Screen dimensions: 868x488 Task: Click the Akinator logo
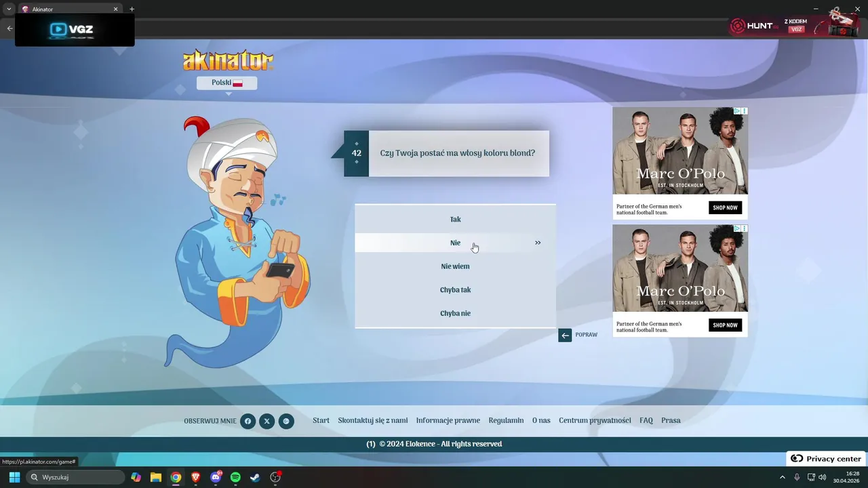228,60
